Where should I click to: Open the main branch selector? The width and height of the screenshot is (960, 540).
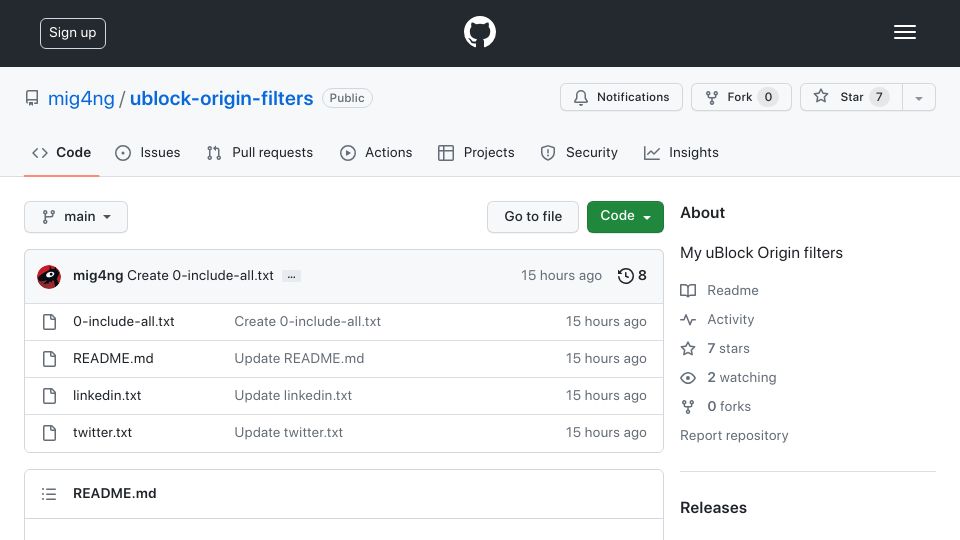pyautogui.click(x=76, y=217)
